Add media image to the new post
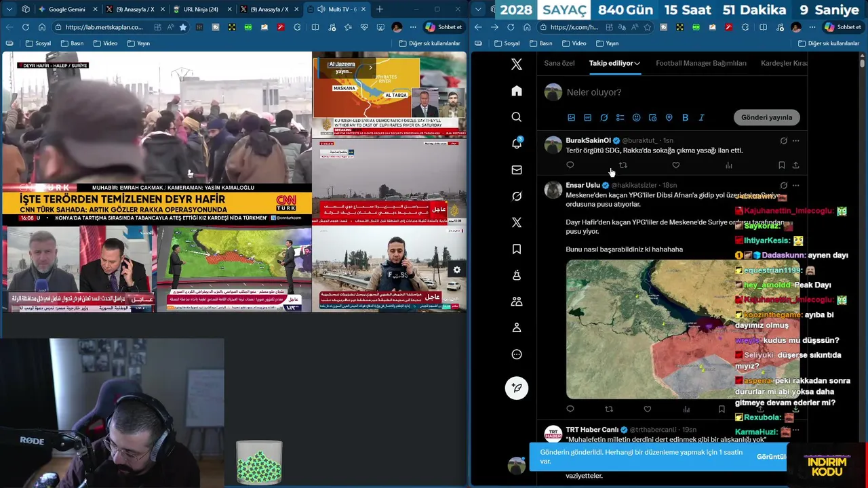This screenshot has height=488, width=868. click(571, 117)
